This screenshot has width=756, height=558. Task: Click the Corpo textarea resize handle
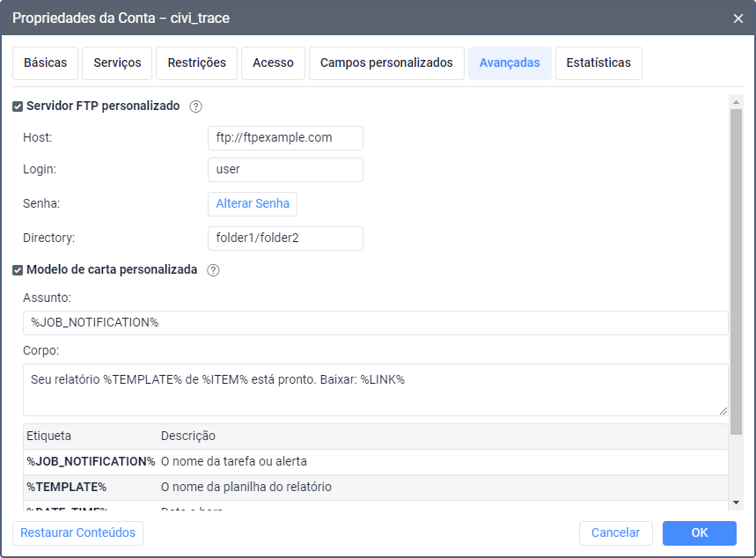[723, 411]
